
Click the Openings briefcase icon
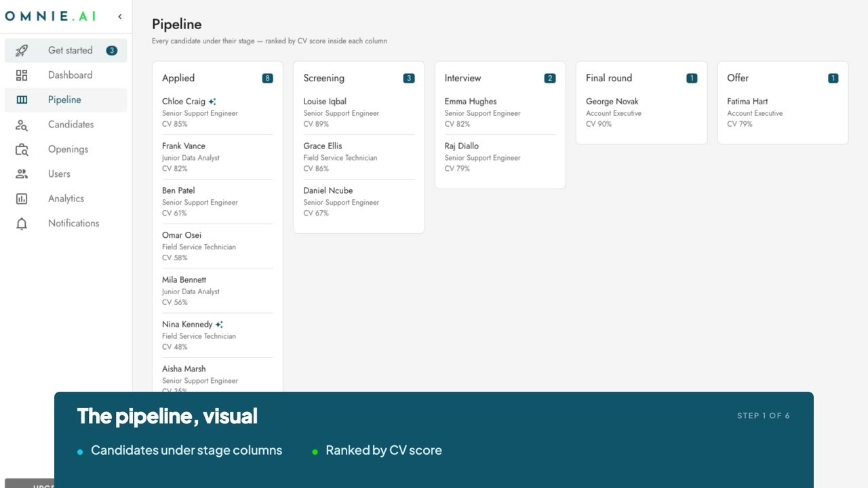22,149
